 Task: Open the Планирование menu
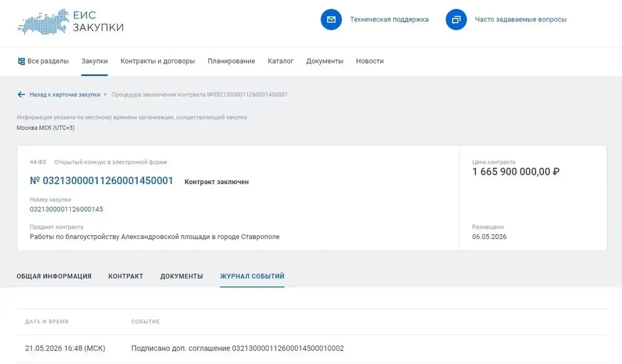[231, 61]
